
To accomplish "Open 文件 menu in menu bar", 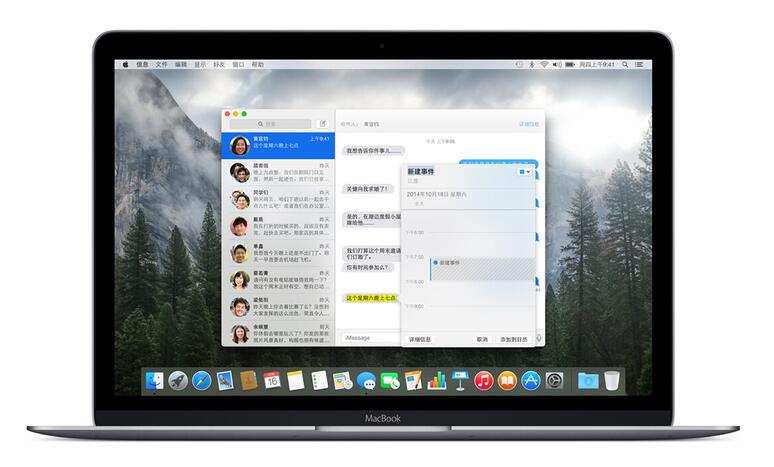I will click(161, 65).
